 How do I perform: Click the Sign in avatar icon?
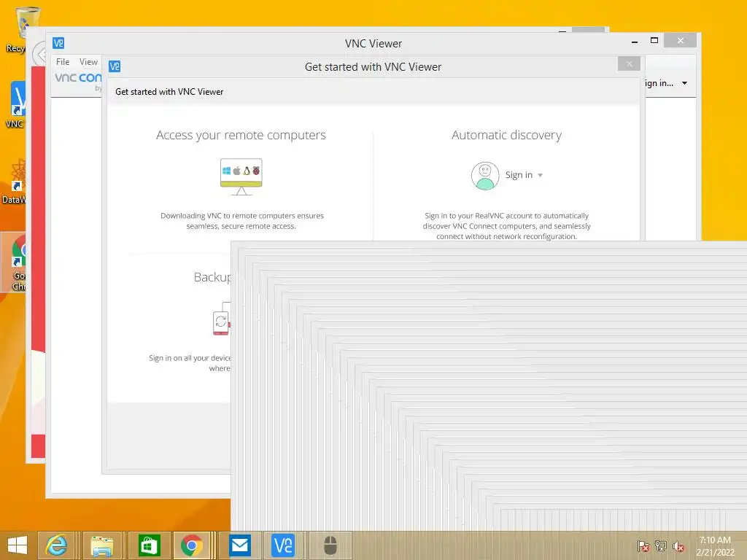tap(485, 176)
